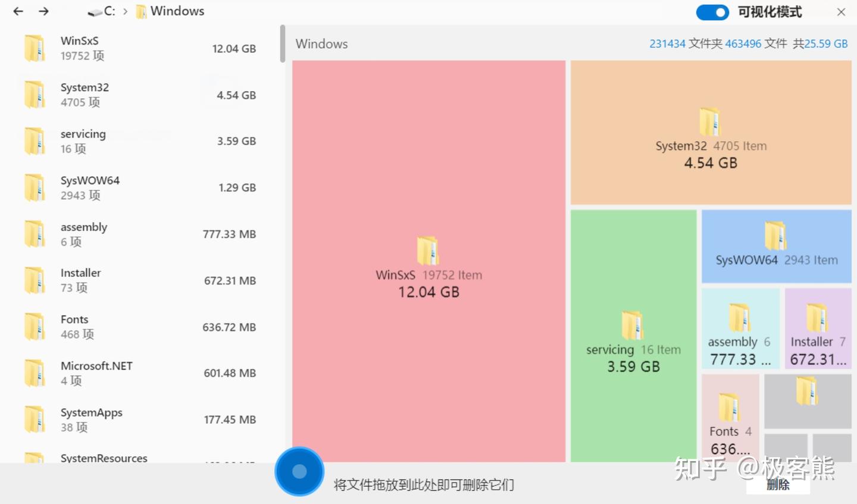Click the 1.29 GB size value
857x504 pixels.
237,187
